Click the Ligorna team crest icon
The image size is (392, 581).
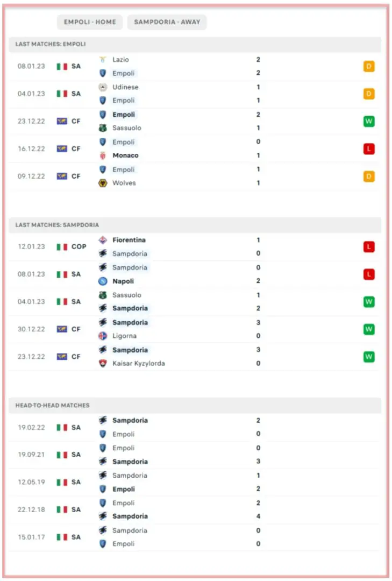click(103, 336)
